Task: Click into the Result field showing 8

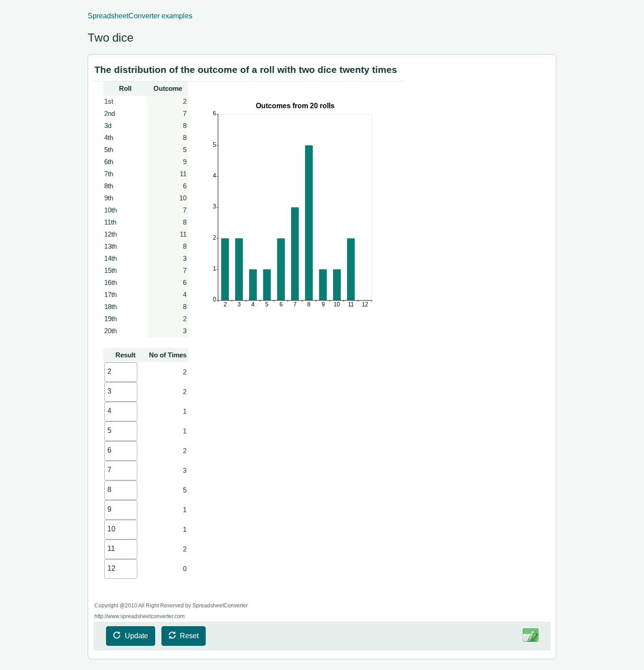Action: [x=121, y=490]
